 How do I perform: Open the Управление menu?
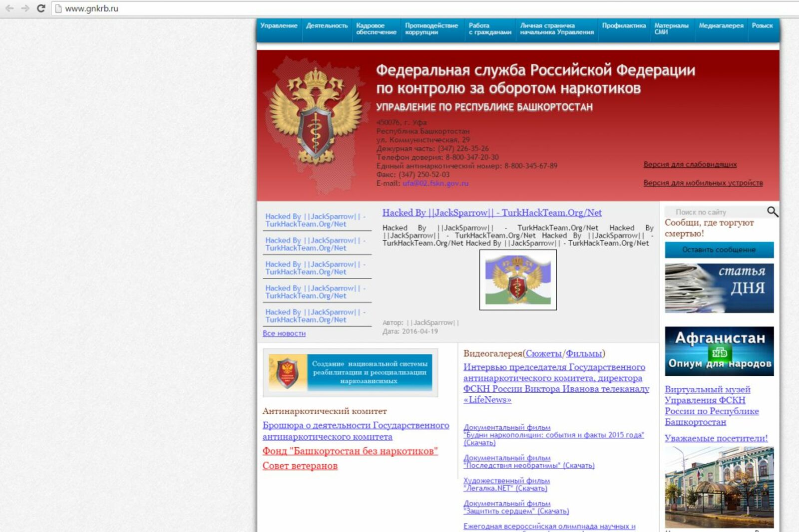pos(279,25)
